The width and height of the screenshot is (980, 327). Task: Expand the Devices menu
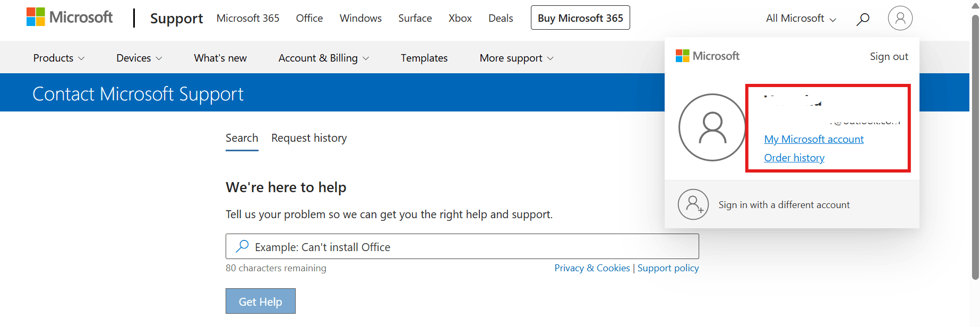click(139, 58)
